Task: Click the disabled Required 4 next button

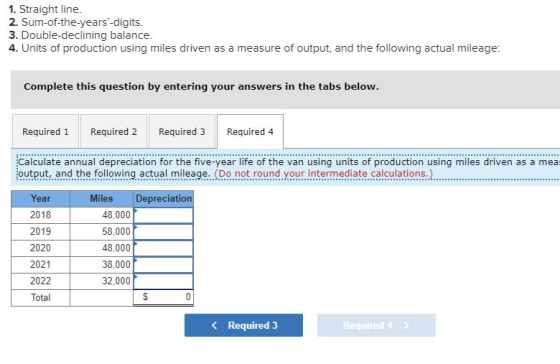Action: click(x=376, y=325)
